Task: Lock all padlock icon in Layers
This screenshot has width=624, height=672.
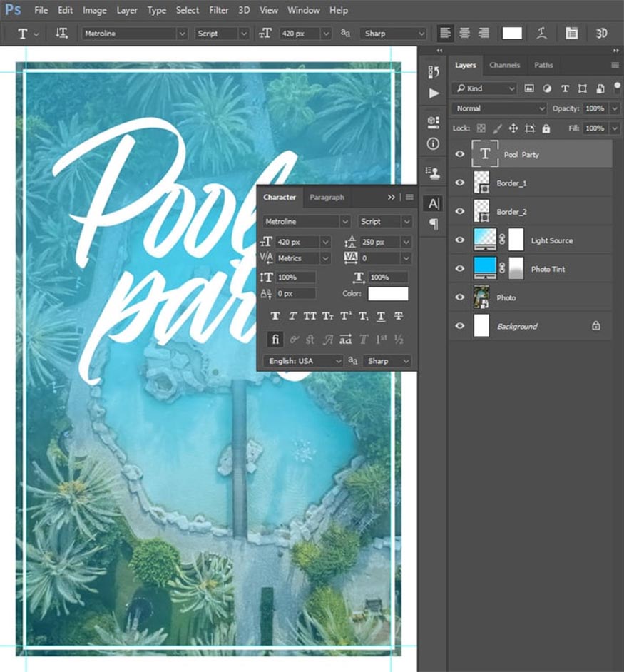Action: coord(546,128)
